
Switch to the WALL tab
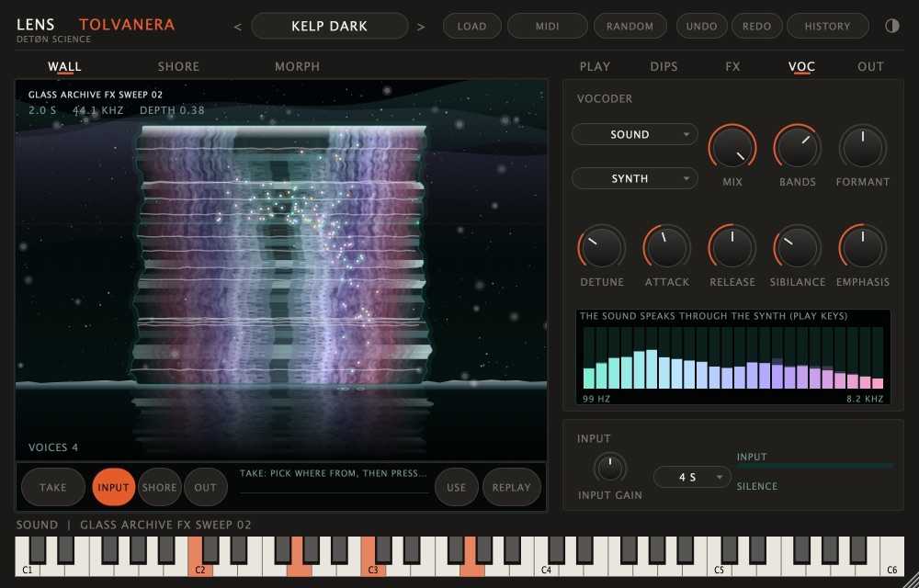(x=64, y=66)
